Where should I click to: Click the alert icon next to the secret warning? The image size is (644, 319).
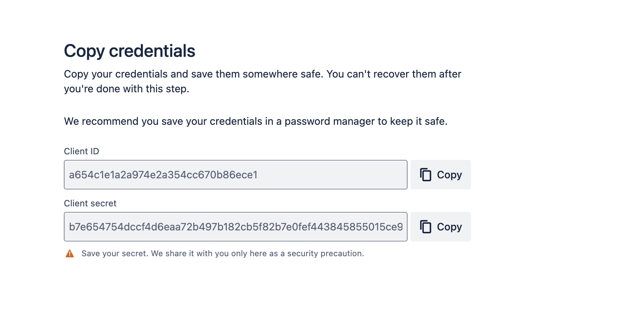pos(70,253)
